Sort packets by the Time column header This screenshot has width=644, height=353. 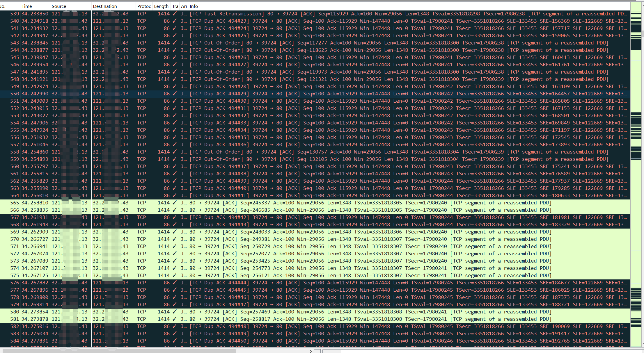point(27,6)
